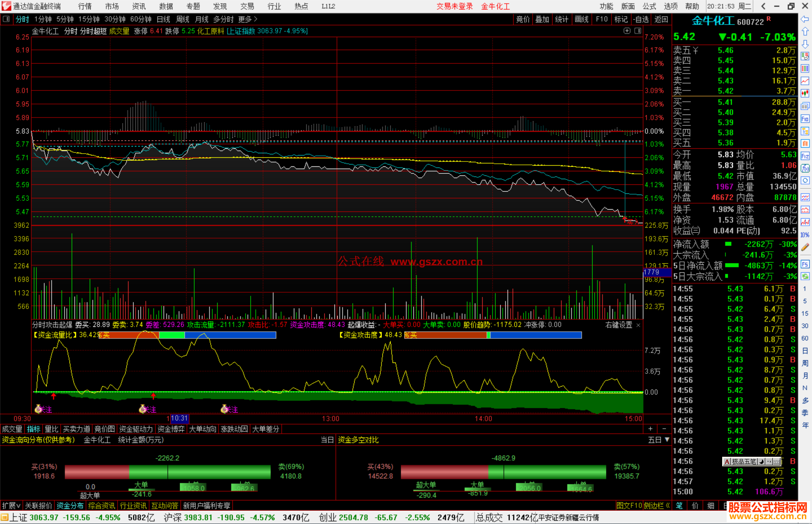Toggle the chart maximize icon near chart top-right
Viewport: 812px width, 524px height.
tap(627, 31)
